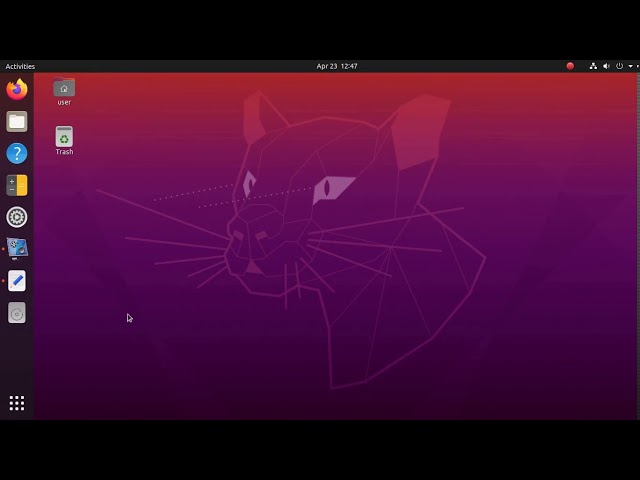
Task: Open Firefox from the dock
Action: 17,89
